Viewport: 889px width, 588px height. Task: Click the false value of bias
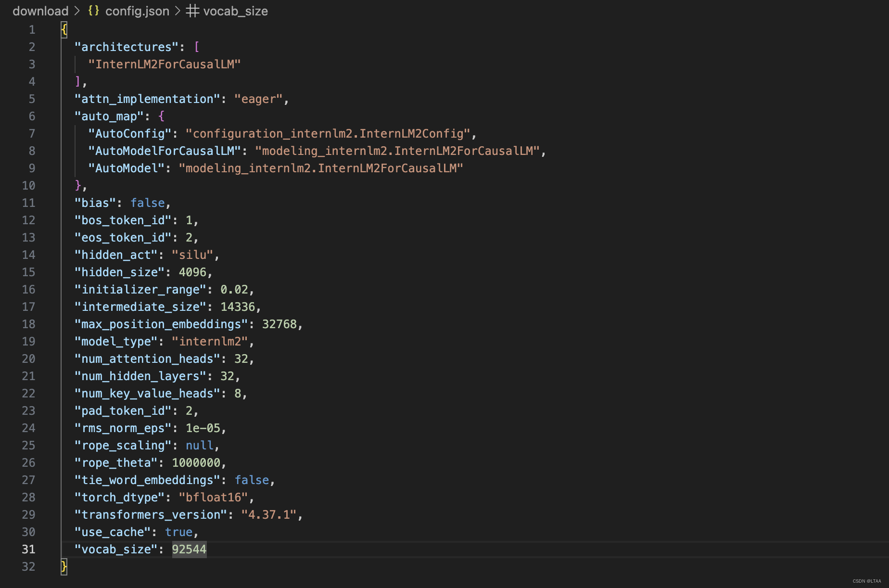(x=148, y=203)
